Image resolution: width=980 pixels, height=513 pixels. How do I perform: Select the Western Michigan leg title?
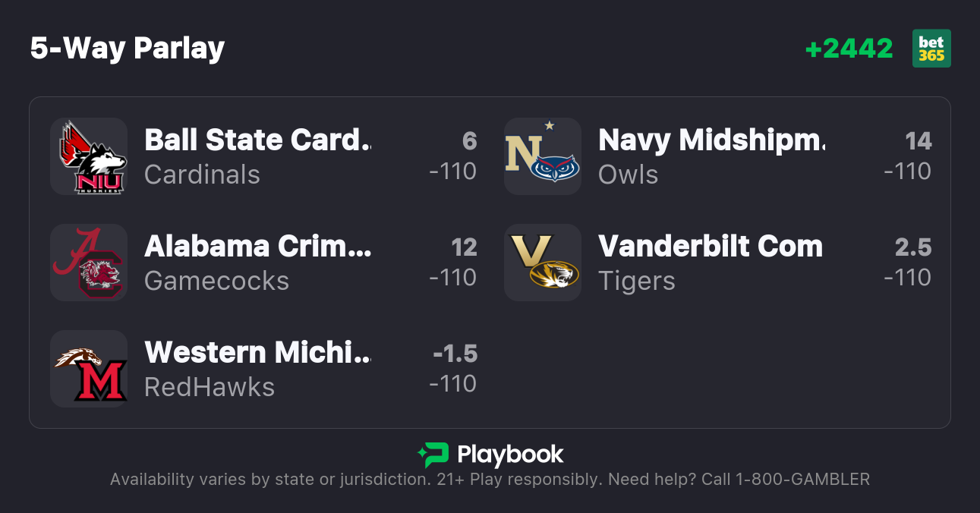coord(257,353)
